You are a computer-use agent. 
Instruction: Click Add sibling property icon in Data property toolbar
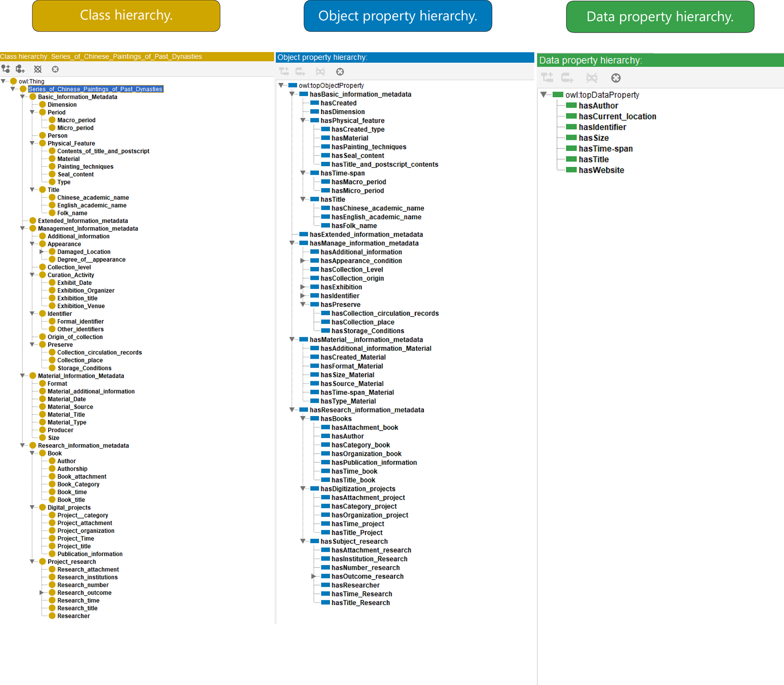(567, 78)
